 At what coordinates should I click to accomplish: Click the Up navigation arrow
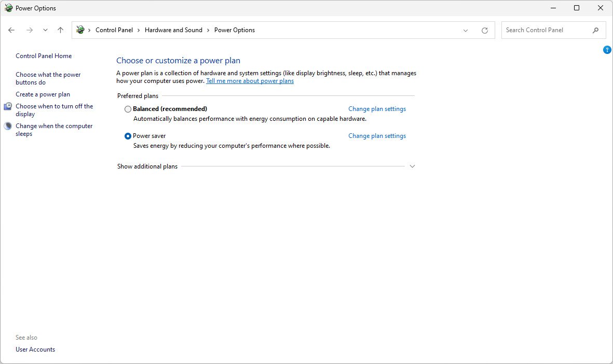click(60, 30)
